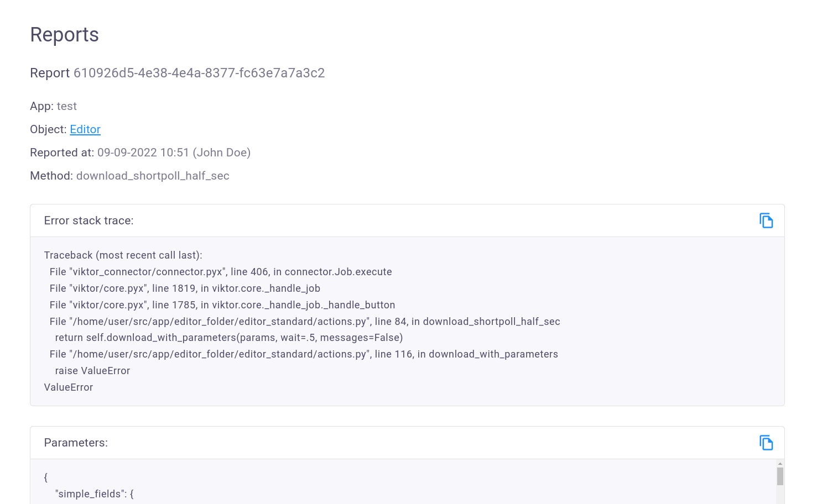Click the "return self.download_with_parameters" line
This screenshot has height=504, width=817.
[x=229, y=338]
